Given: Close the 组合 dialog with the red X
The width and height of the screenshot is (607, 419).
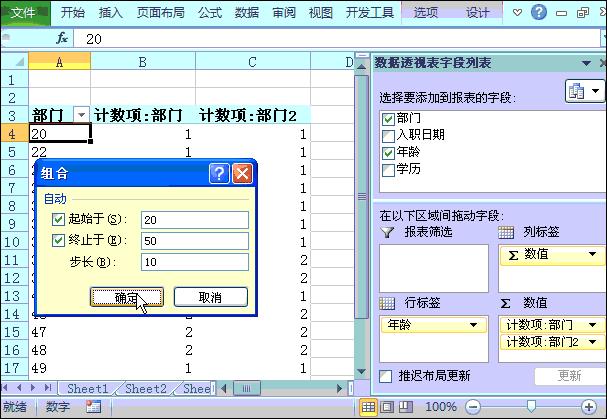Looking at the screenshot, I should click(242, 173).
